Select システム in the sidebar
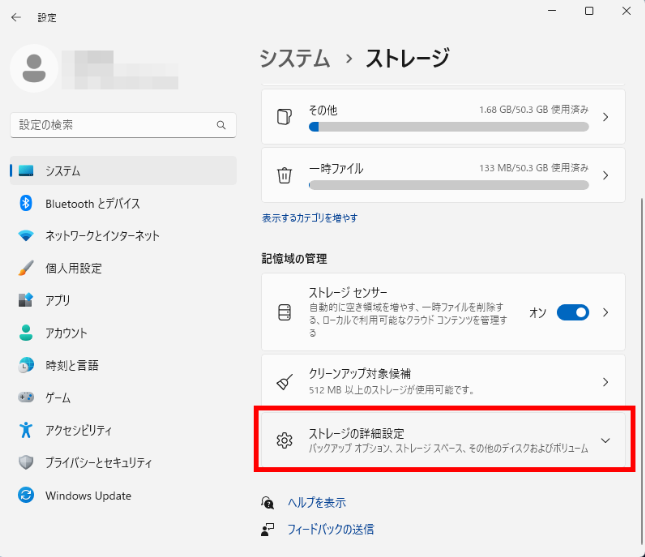The image size is (645, 557). click(123, 170)
